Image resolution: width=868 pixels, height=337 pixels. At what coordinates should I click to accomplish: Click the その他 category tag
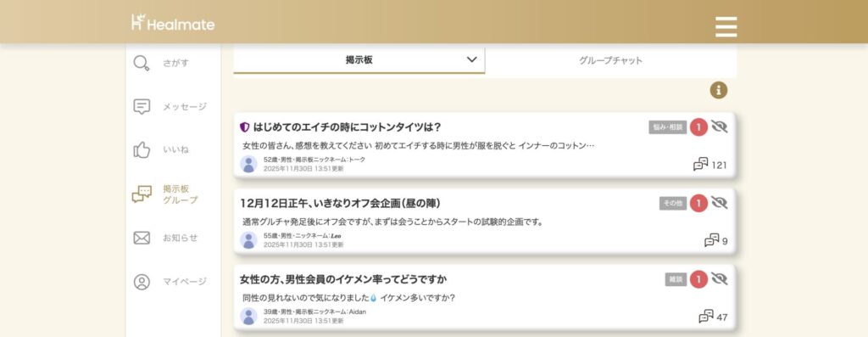pyautogui.click(x=672, y=204)
